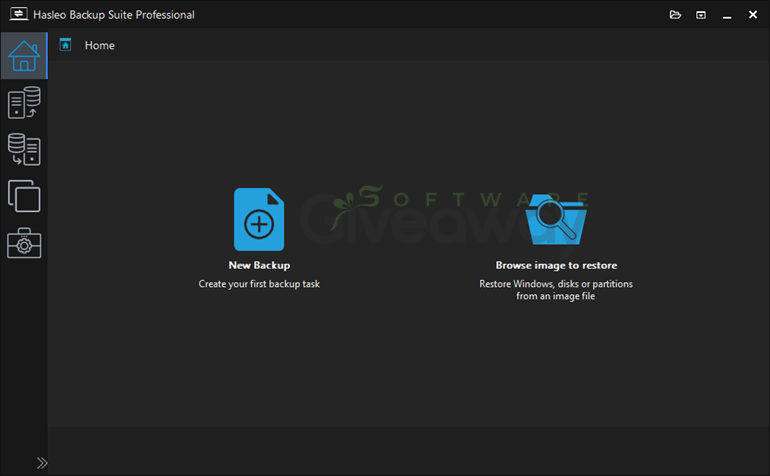
Task: Expand the sidebar with double chevron
Action: [x=42, y=463]
